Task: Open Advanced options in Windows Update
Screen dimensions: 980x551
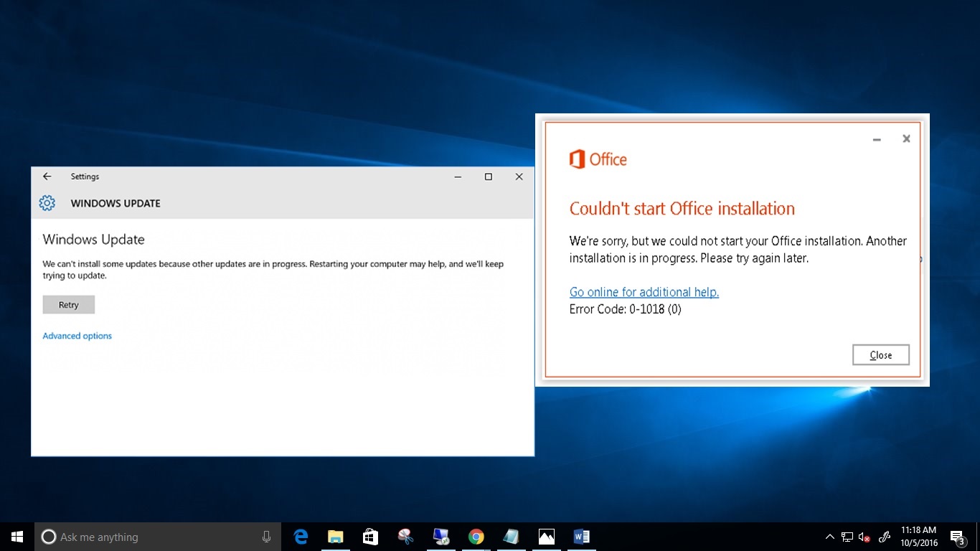Action: pos(77,336)
